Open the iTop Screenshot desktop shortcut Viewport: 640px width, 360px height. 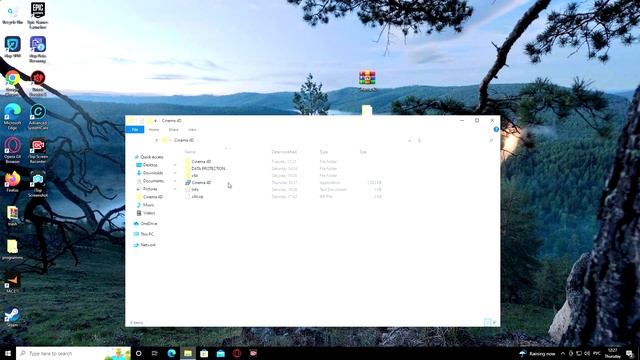tap(38, 184)
